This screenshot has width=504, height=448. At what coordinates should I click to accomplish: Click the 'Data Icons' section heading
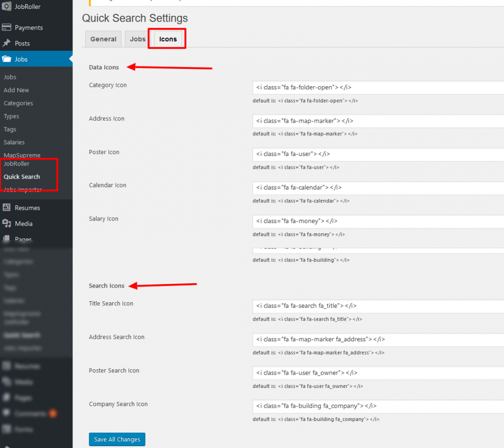point(104,67)
